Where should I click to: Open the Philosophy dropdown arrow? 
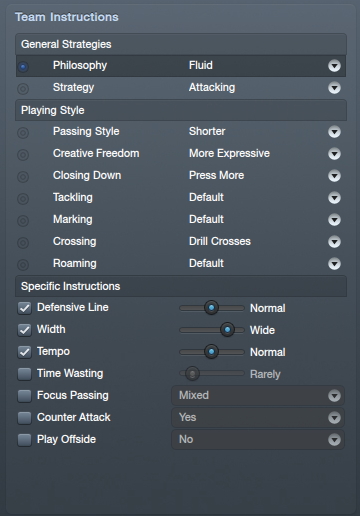coord(334,66)
